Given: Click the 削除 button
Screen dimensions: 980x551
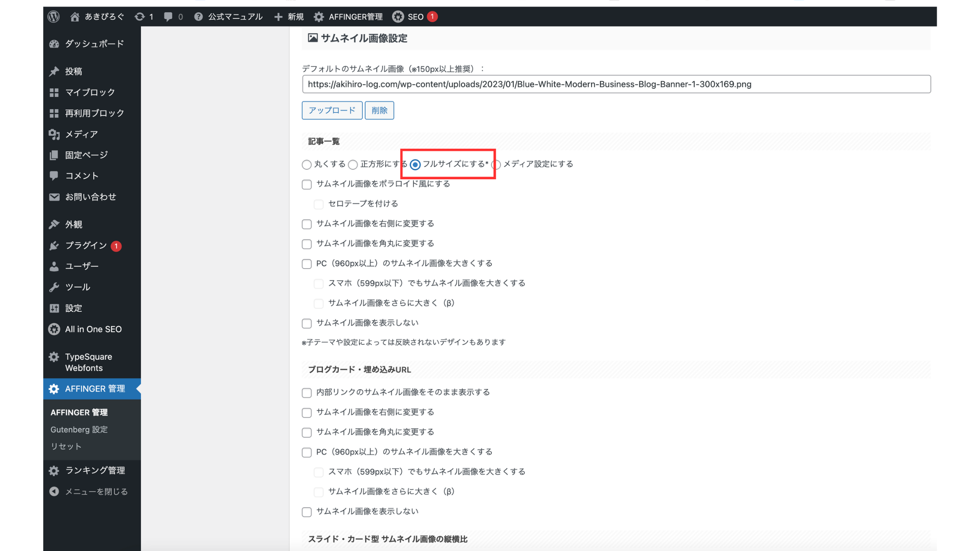Looking at the screenshot, I should tap(379, 110).
